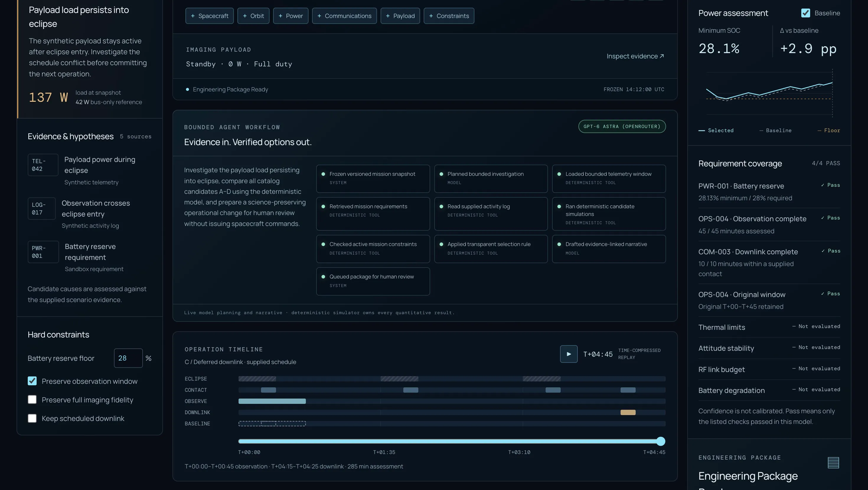Enable Preserve full imaging fidelity
Image resolution: width=868 pixels, height=490 pixels.
[32, 399]
